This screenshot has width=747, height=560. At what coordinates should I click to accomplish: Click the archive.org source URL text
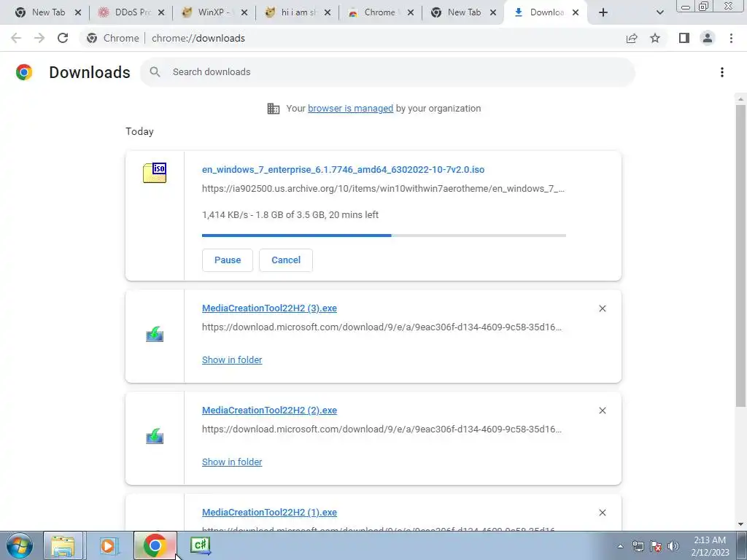click(383, 189)
